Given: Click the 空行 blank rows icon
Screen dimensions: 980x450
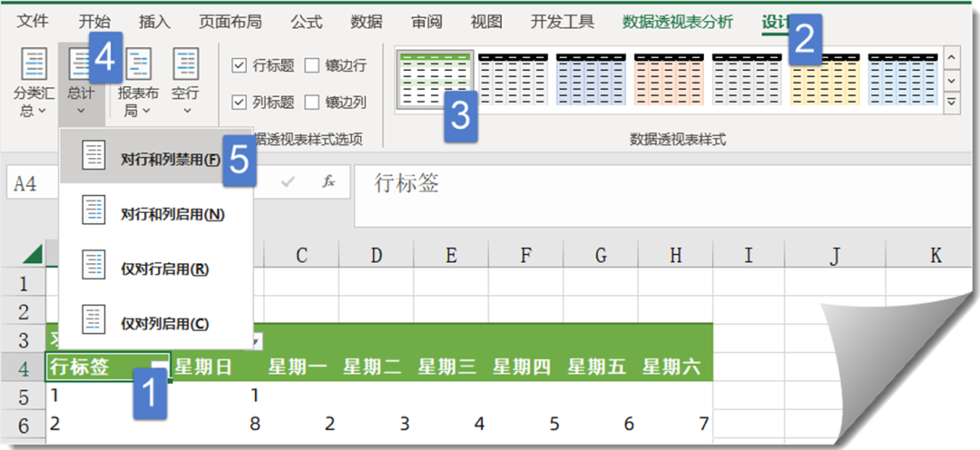Looking at the screenshot, I should click(186, 67).
